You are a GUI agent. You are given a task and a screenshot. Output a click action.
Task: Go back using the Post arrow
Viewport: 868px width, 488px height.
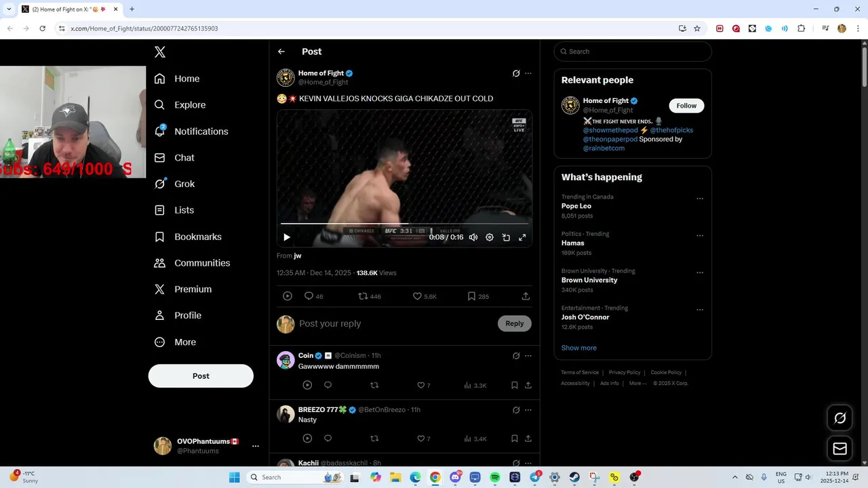click(x=281, y=52)
